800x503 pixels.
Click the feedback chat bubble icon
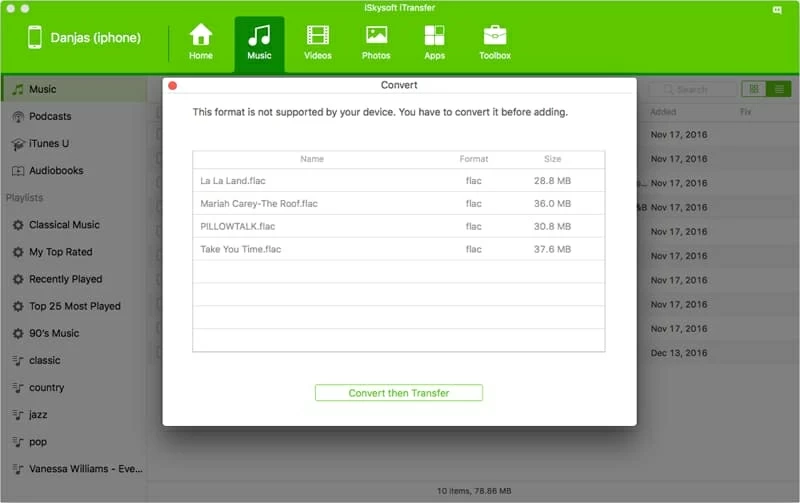(777, 9)
